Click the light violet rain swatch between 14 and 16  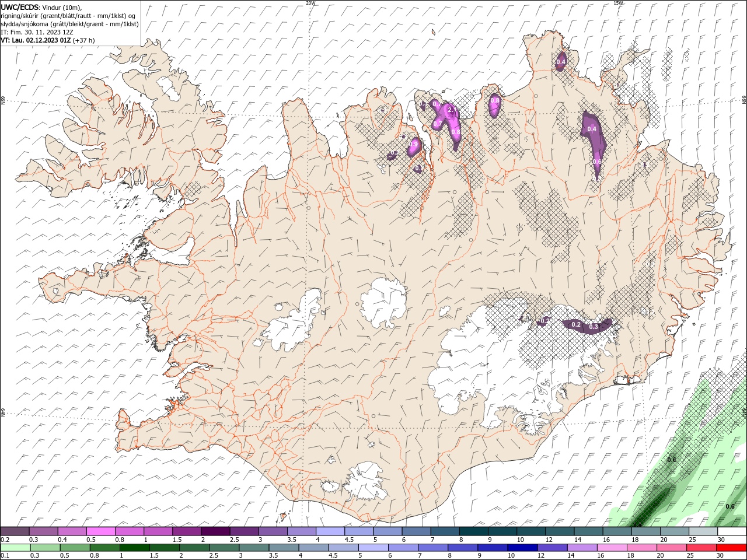click(x=582, y=548)
